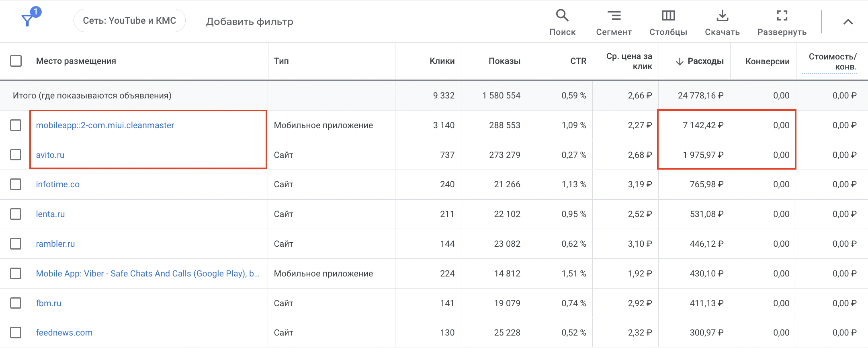Open the infotime.co placement link
Viewport: 868px width, 348px height.
pyautogui.click(x=57, y=184)
